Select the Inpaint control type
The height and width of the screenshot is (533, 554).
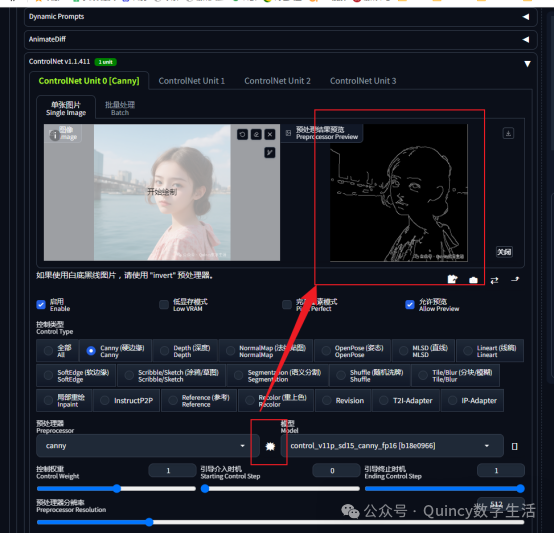pyautogui.click(x=64, y=401)
